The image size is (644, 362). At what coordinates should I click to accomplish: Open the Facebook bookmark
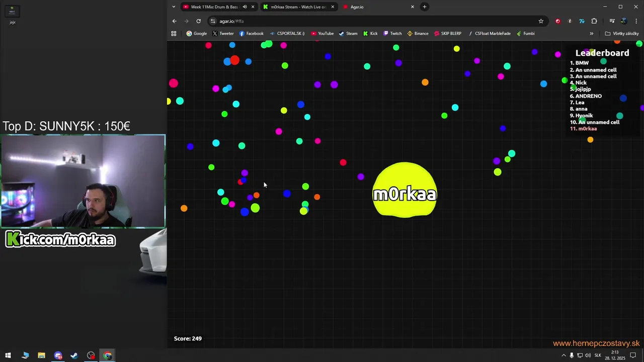coord(251,34)
